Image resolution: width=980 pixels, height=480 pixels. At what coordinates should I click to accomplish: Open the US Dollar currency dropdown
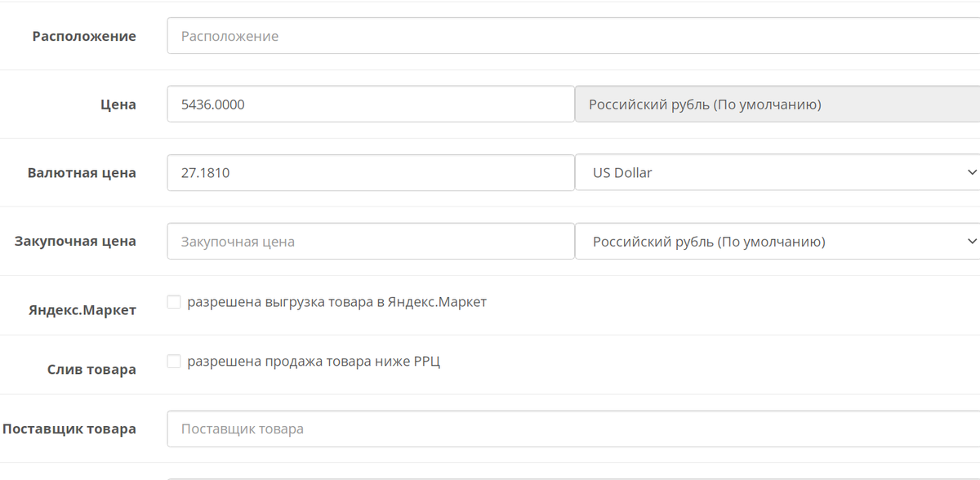777,173
